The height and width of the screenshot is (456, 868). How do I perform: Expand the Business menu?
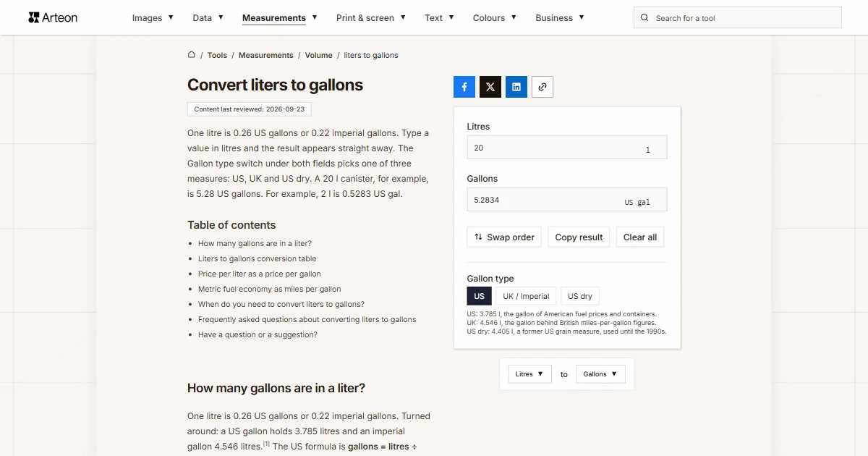coord(560,18)
